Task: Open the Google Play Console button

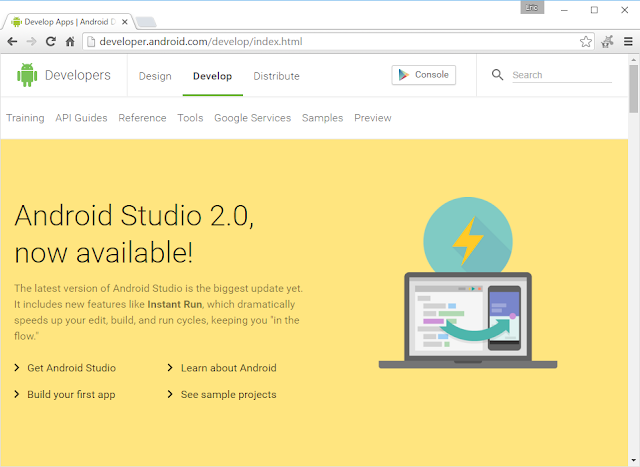Action: pyautogui.click(x=424, y=75)
